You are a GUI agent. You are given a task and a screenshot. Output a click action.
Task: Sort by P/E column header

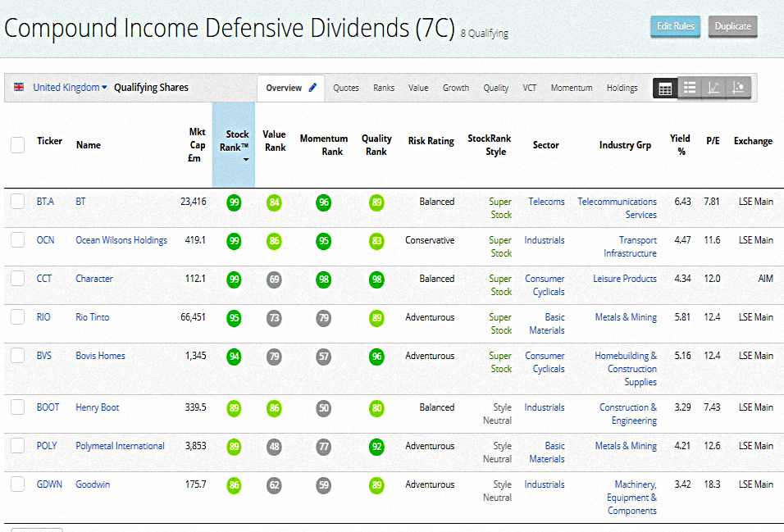click(x=713, y=141)
